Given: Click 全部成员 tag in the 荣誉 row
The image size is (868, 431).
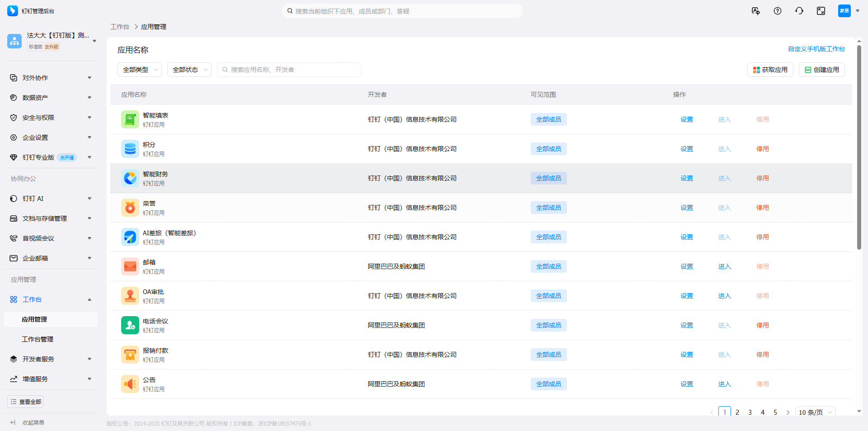Looking at the screenshot, I should point(549,208).
